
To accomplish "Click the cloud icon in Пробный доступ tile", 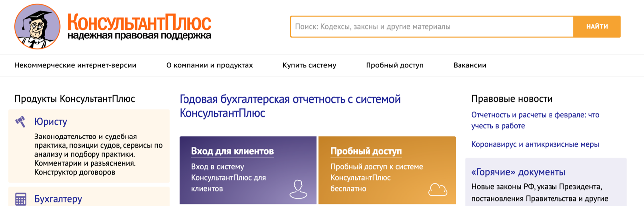I will [x=438, y=189].
